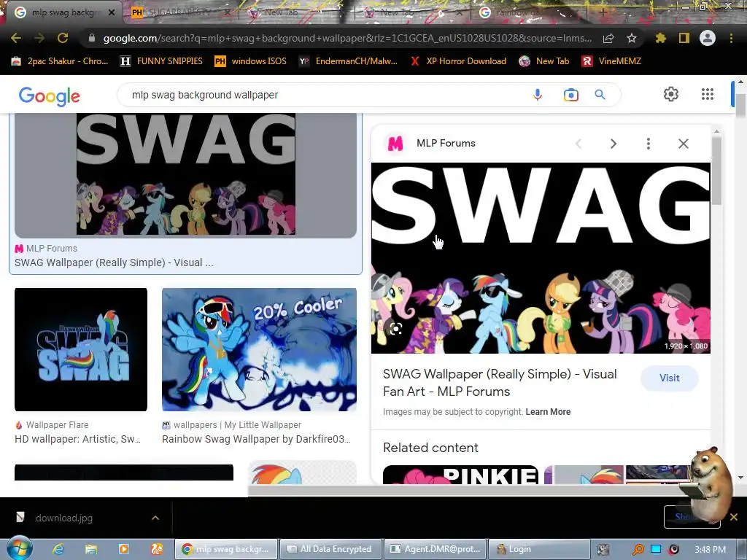Image resolution: width=747 pixels, height=560 pixels.
Task: Open the EndermanCH/Malw... bookmark
Action: click(348, 61)
